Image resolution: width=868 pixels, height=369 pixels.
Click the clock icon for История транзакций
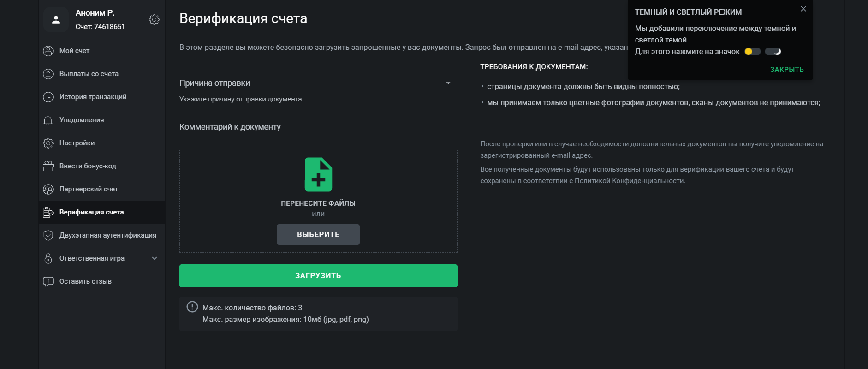(48, 97)
